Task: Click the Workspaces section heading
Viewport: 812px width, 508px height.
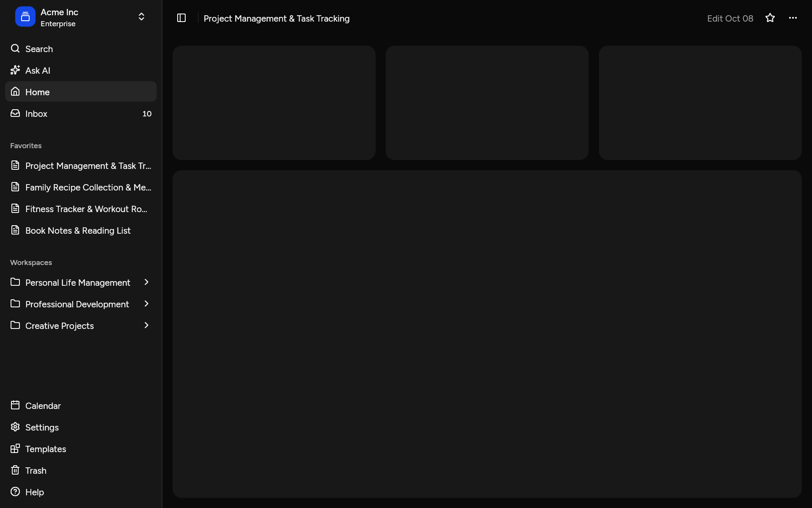Action: click(31, 262)
